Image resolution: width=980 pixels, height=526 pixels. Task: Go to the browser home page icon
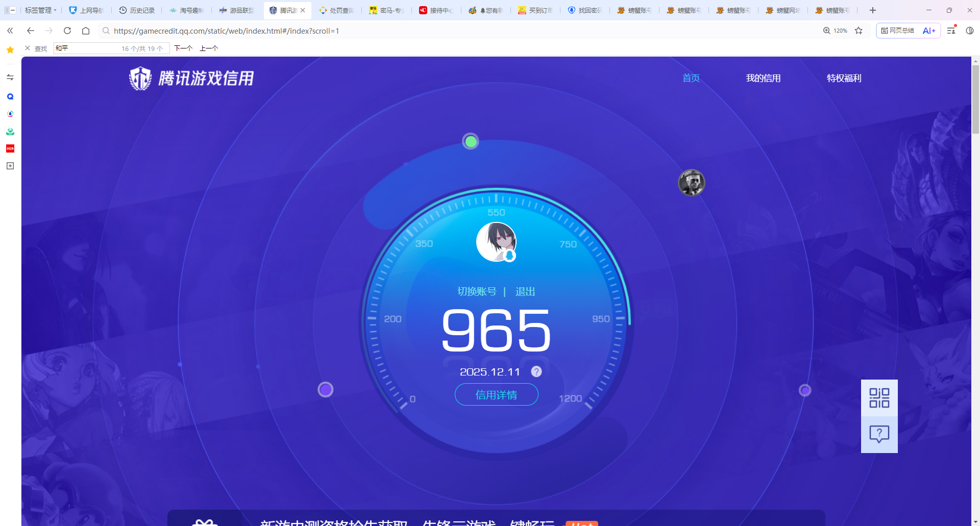[86, 31]
